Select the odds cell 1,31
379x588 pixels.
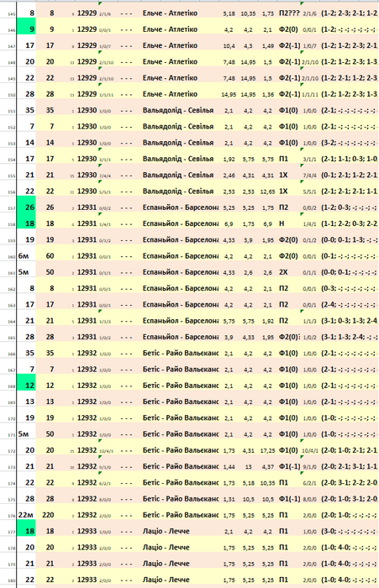229,499
